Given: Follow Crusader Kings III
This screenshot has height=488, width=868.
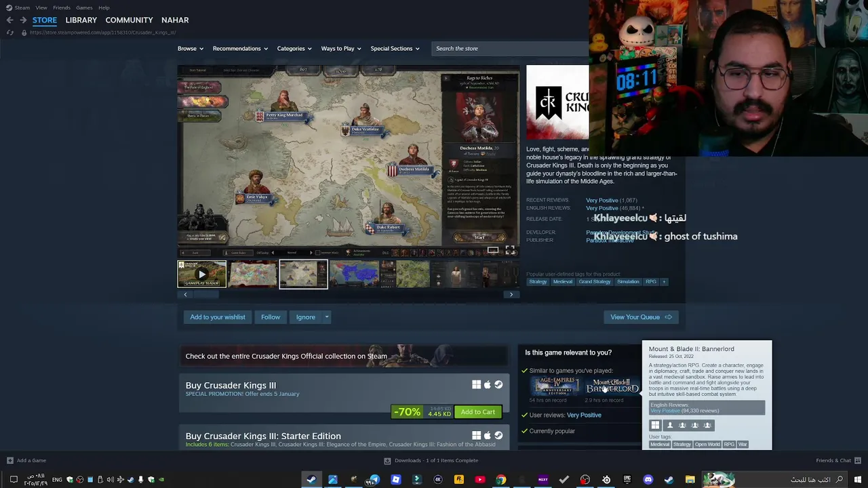Looking at the screenshot, I should pyautogui.click(x=271, y=317).
